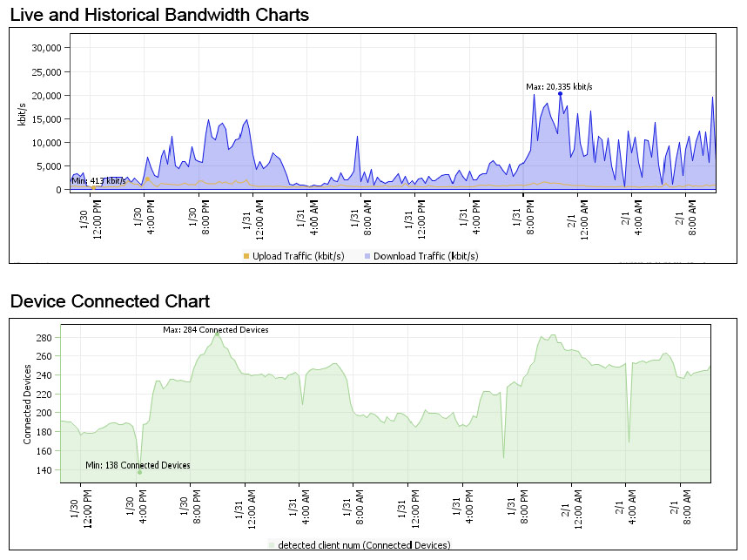Screen dimensions: 747x560
Task: Click devices chart 1/31 8:00 PM label
Action: tap(517, 507)
